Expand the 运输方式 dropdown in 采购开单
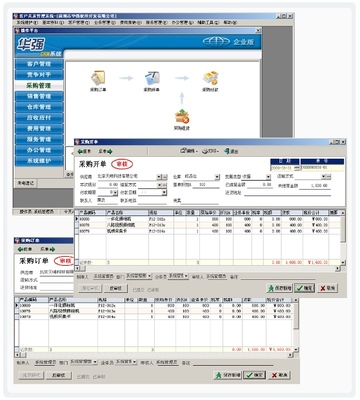360x400 pixels. click(x=323, y=177)
